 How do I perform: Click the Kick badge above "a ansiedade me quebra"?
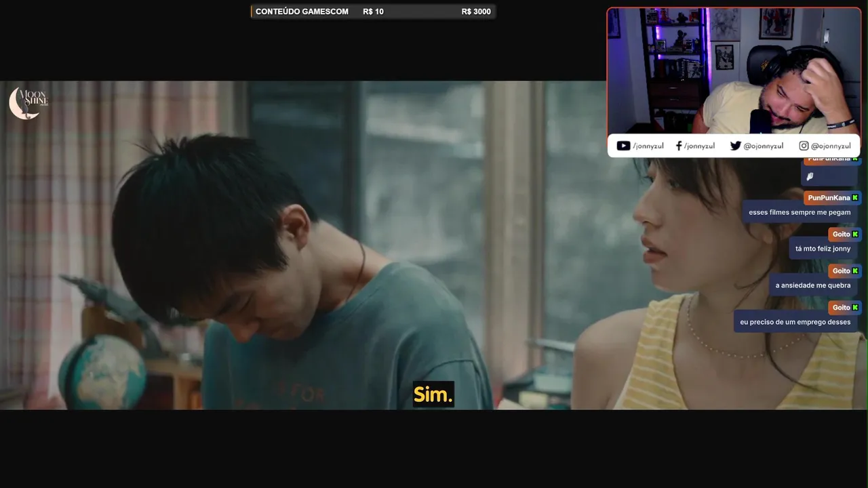click(x=855, y=271)
